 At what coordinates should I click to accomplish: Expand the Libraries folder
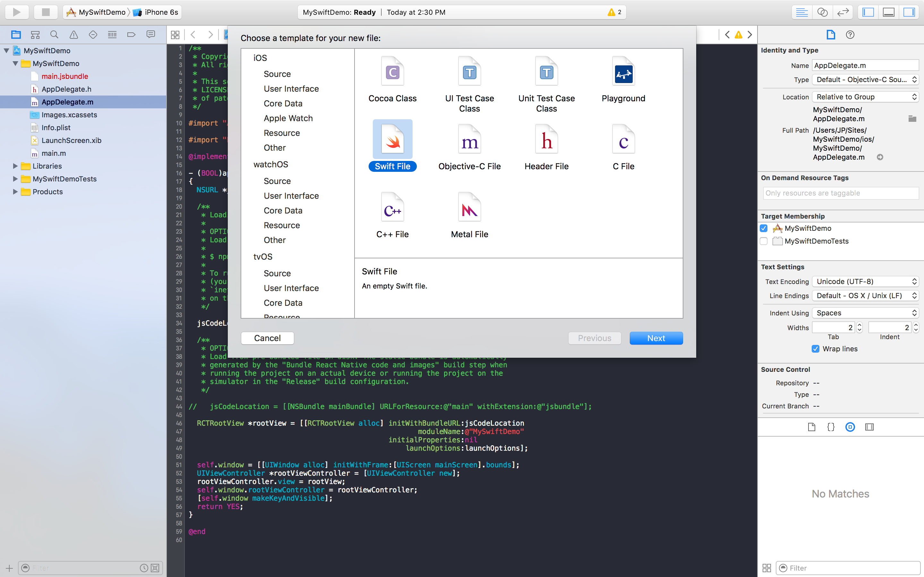coord(15,166)
